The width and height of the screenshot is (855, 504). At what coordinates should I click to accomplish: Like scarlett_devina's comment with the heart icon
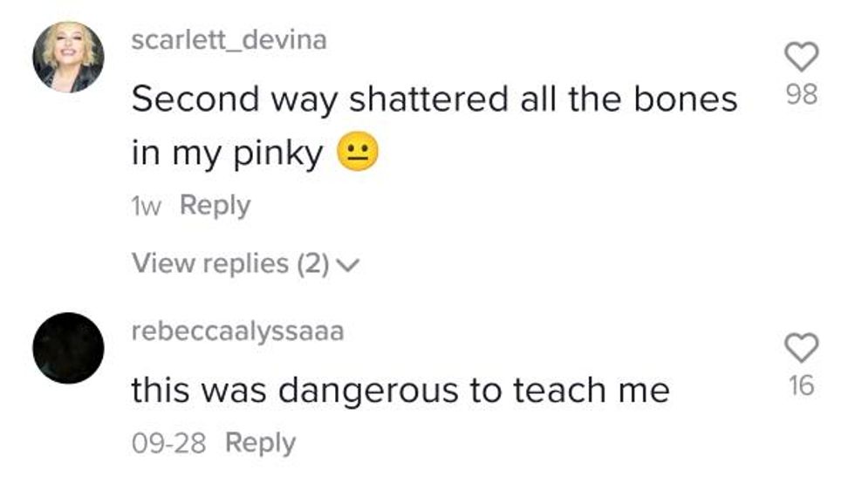(x=802, y=58)
